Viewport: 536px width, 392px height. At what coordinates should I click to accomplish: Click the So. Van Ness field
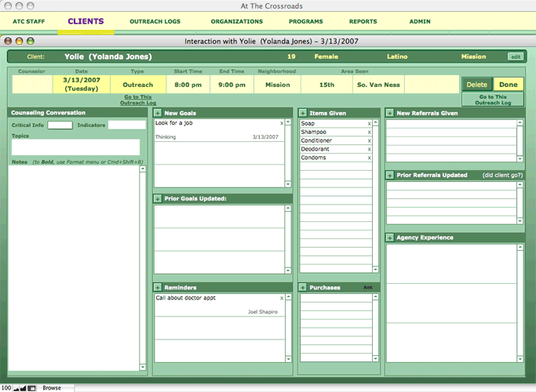(x=378, y=85)
